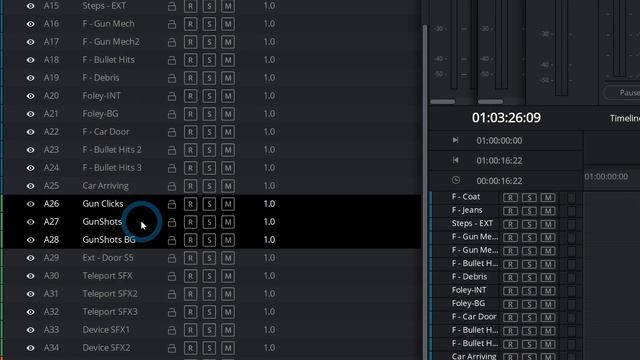Hide track A16 F - Gun Mech
The height and width of the screenshot is (360, 640).
point(31,24)
